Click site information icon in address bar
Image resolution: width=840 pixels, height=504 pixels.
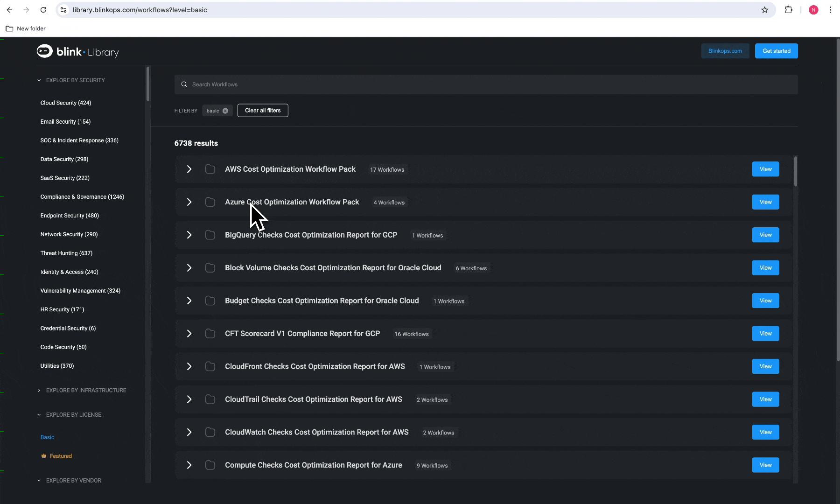click(64, 10)
